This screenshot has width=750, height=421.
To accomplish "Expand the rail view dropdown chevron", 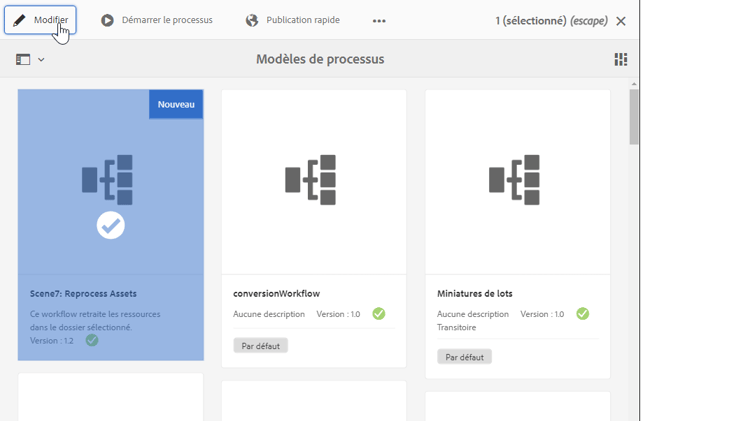I will point(41,60).
